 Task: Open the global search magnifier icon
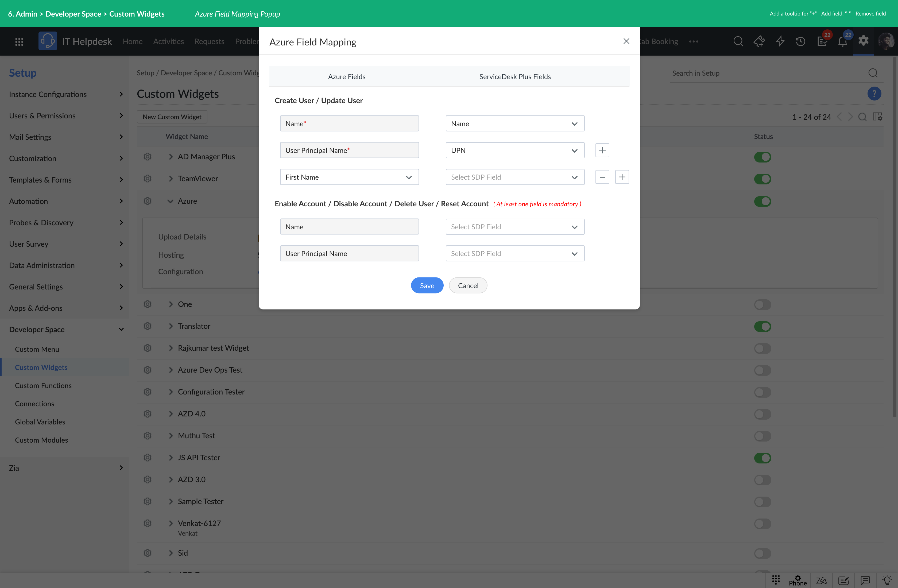[x=738, y=41]
